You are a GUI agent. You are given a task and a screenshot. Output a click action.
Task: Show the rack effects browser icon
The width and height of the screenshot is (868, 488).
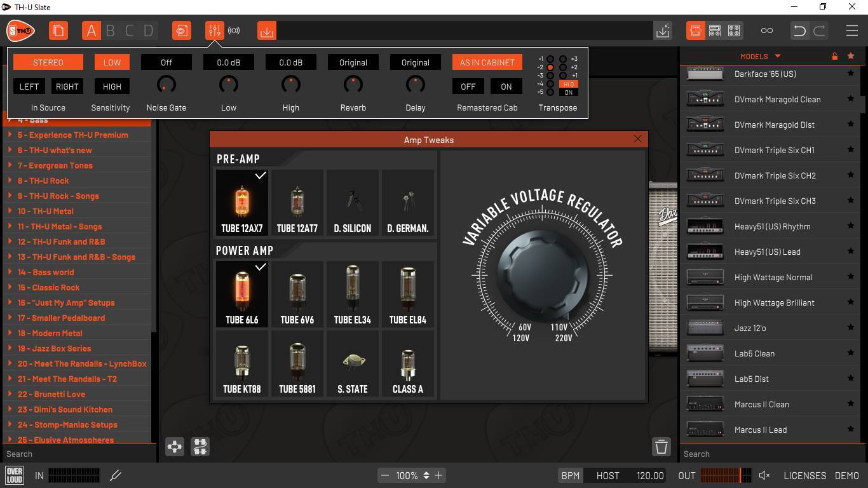coord(734,30)
